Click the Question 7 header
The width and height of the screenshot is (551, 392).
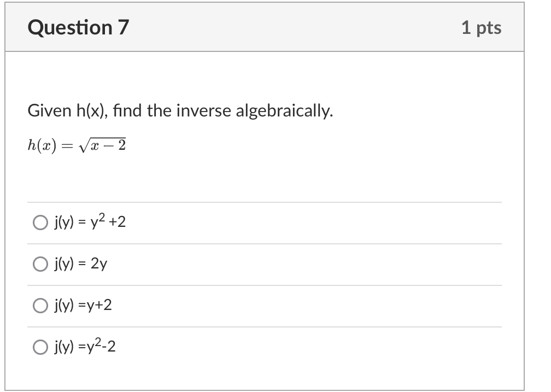pyautogui.click(x=80, y=27)
